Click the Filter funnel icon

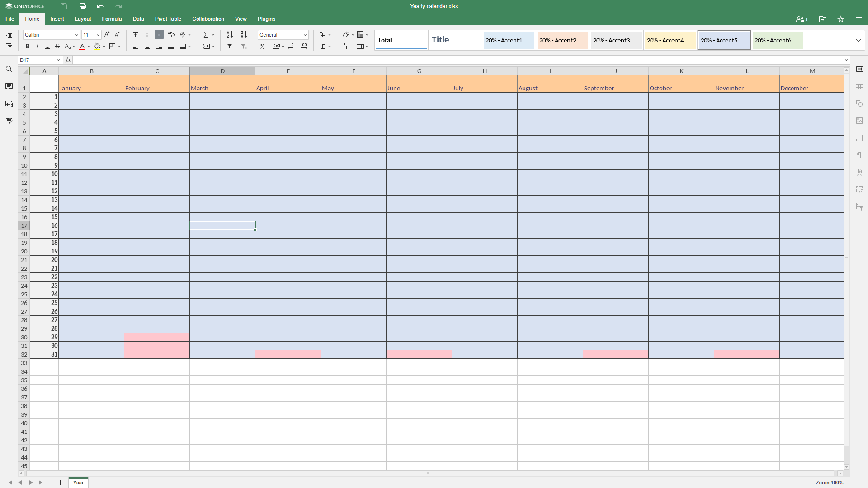(230, 47)
